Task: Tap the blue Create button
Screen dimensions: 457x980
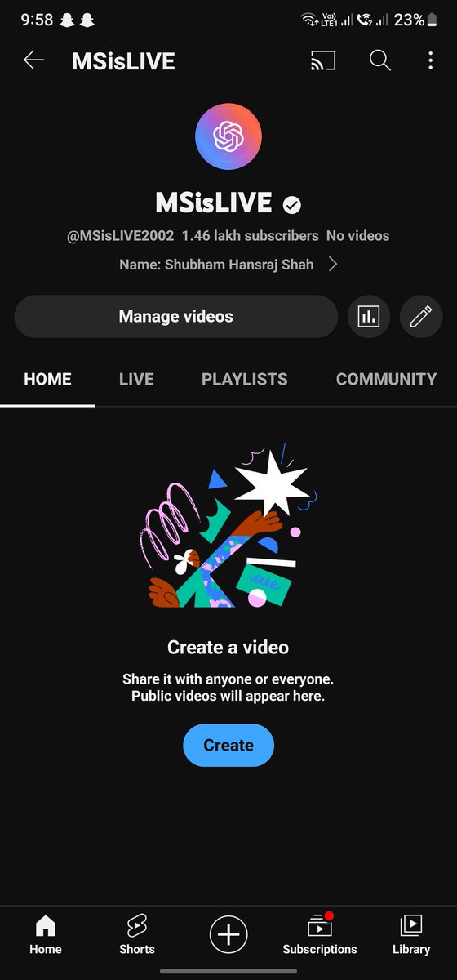Action: point(228,745)
